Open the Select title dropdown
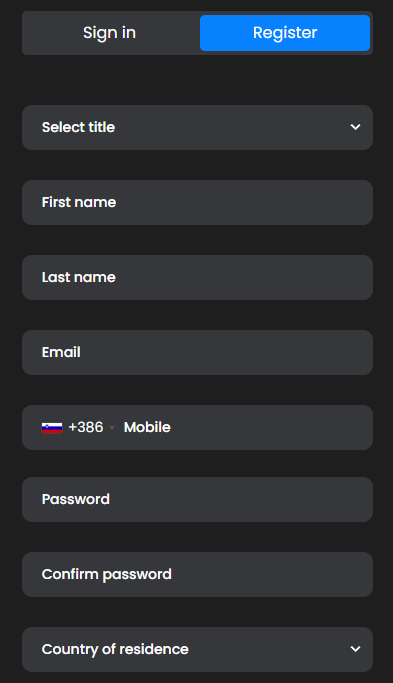This screenshot has width=393, height=683. [x=197, y=127]
